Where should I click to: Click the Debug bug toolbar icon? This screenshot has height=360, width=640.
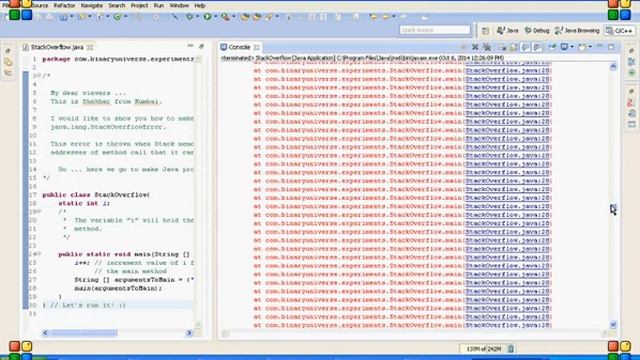[x=189, y=17]
